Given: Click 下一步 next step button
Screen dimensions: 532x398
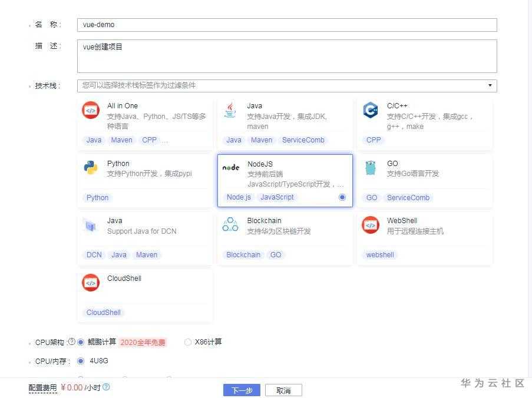Looking at the screenshot, I should click(242, 390).
